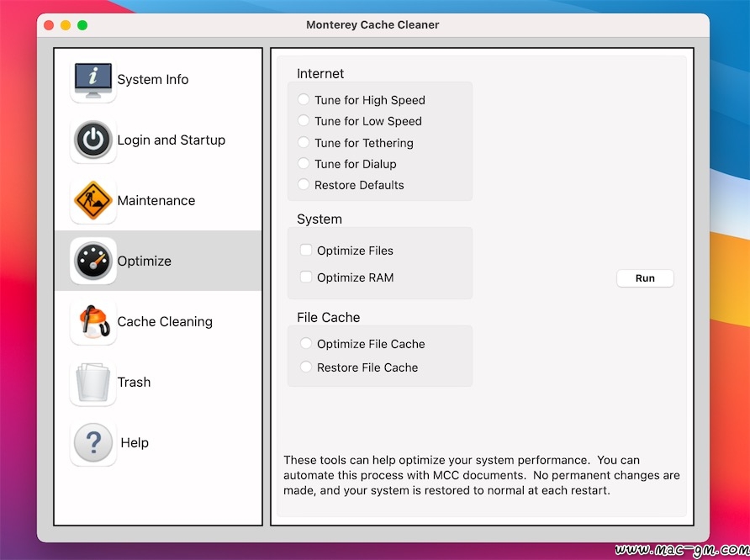
Task: Click the optimize tools description paragraph
Action: coord(481,475)
